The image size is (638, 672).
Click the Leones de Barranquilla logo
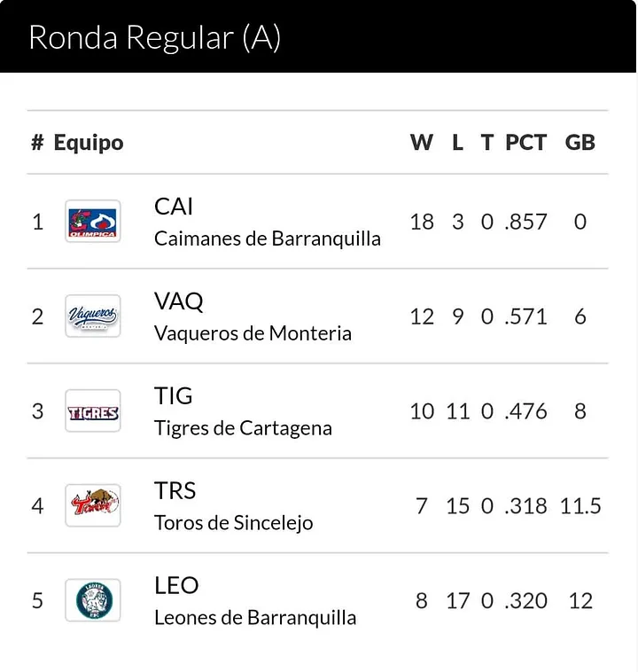92,600
